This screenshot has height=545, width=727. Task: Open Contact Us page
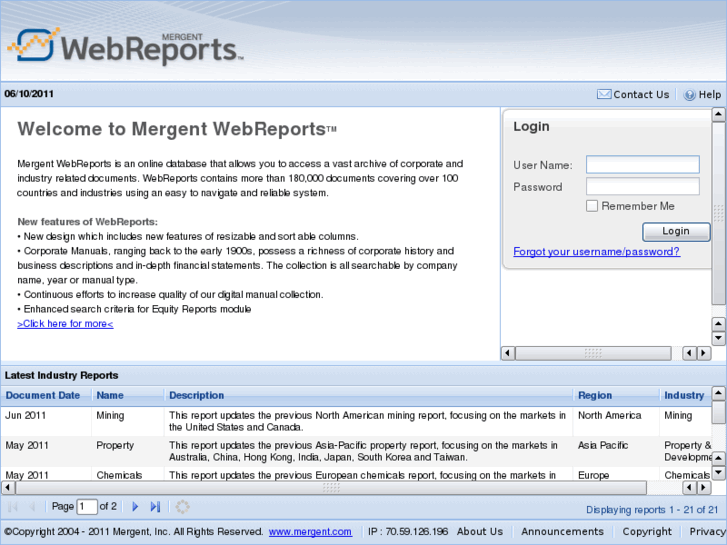click(641, 95)
